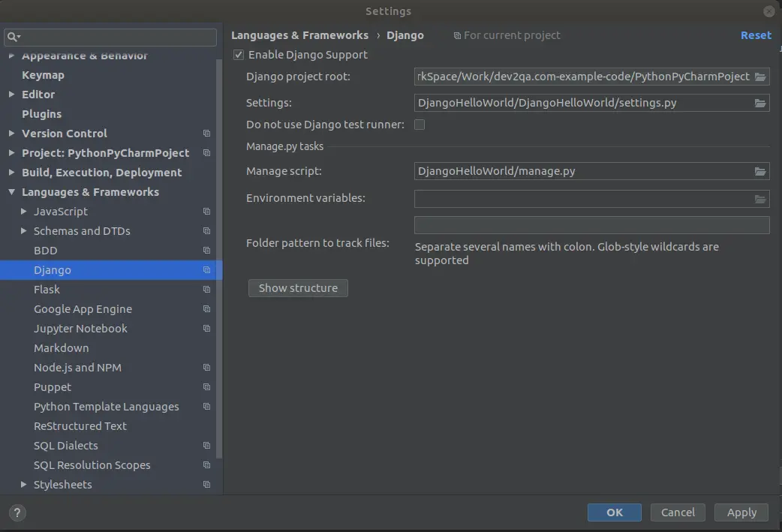The height and width of the screenshot is (532, 782).
Task: Click the Show structure button
Action: tap(298, 288)
